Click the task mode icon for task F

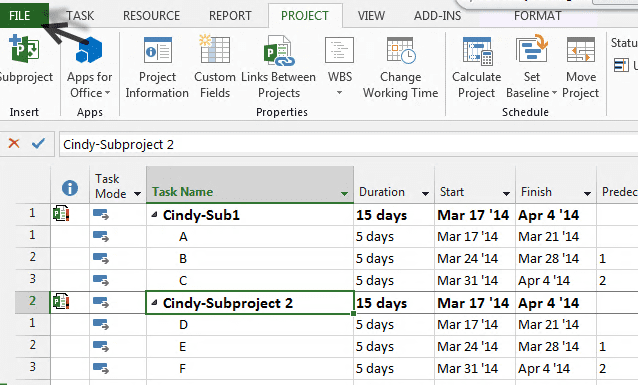101,368
